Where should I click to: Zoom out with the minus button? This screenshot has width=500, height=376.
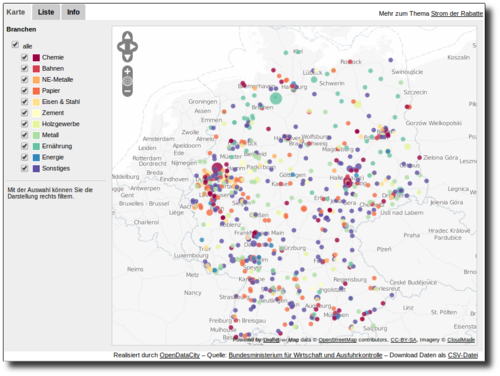pyautogui.click(x=127, y=91)
